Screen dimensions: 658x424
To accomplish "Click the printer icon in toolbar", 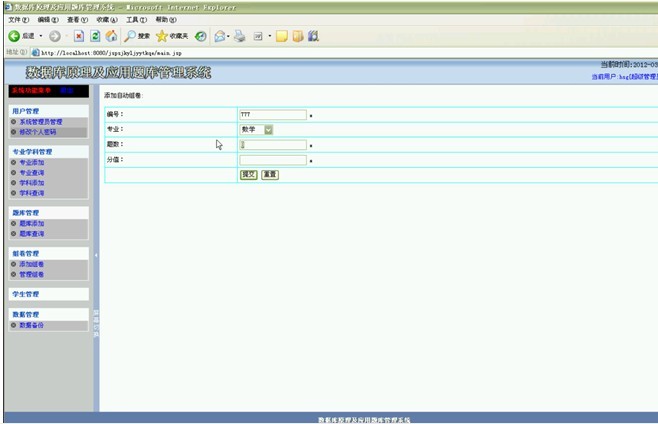I will [x=239, y=36].
